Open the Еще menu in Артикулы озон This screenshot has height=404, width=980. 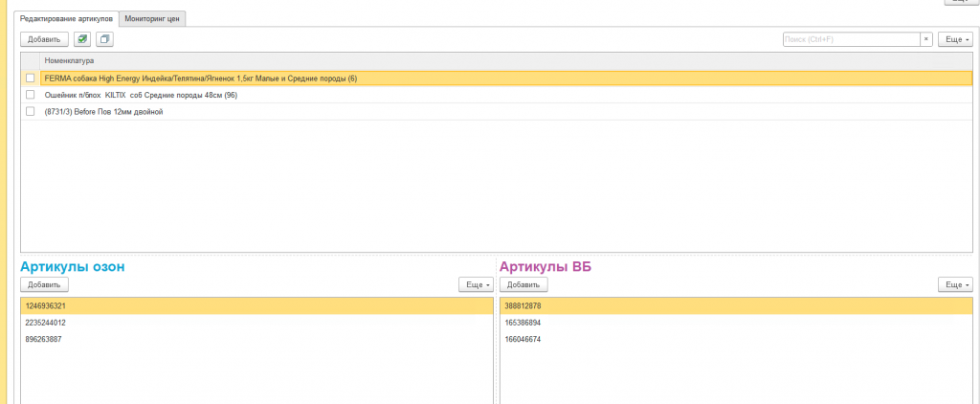point(476,284)
